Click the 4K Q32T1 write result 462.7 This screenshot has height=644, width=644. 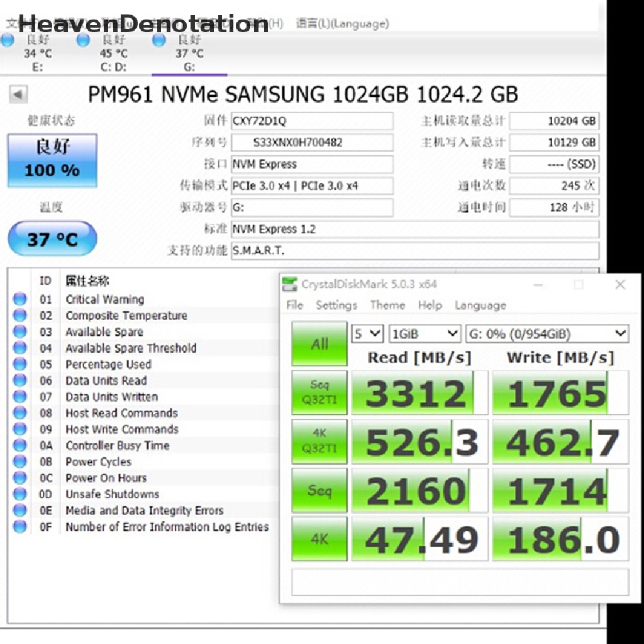[560, 441]
